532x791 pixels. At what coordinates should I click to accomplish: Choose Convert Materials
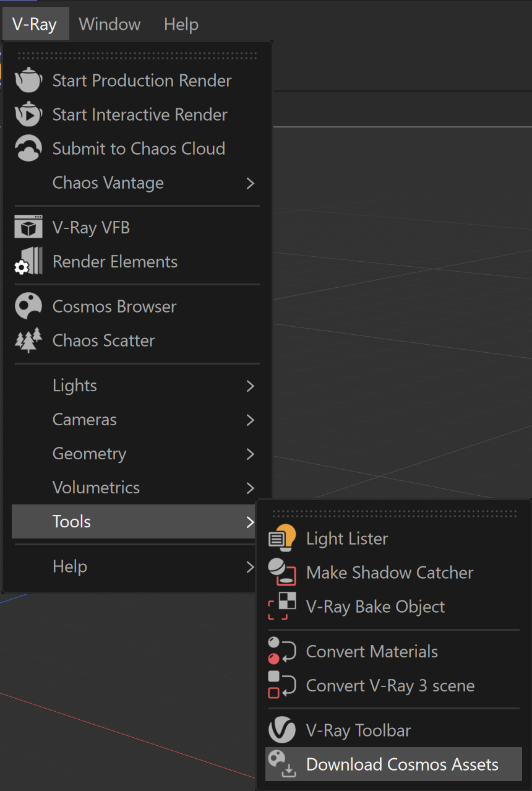(x=393, y=651)
